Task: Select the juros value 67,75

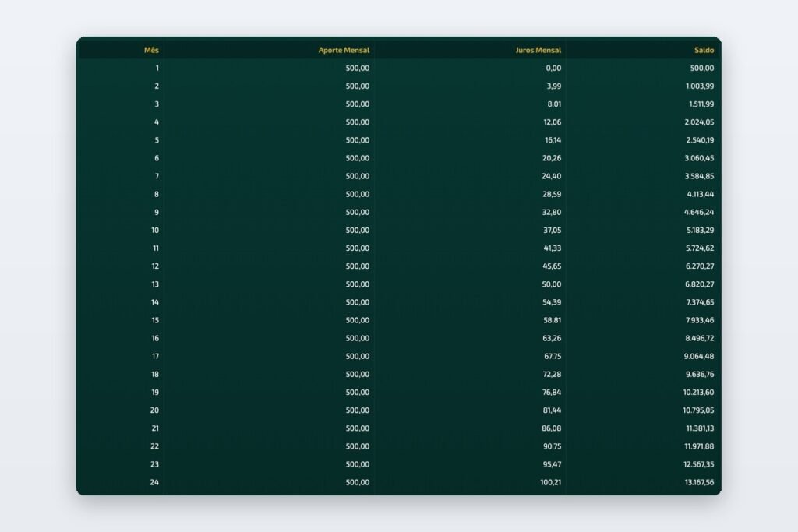Action: tap(553, 357)
